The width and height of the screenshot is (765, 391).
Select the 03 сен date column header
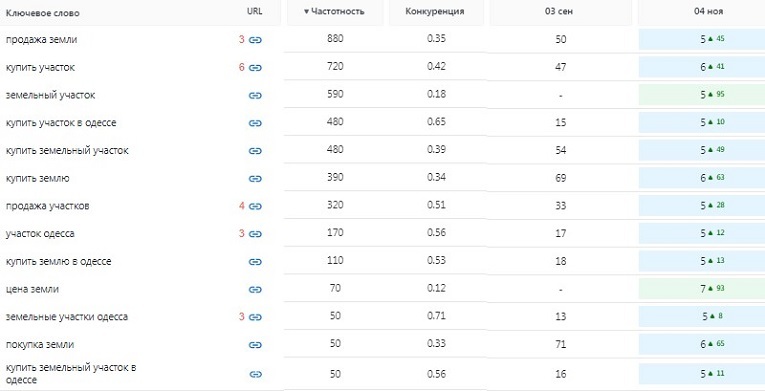(x=559, y=12)
